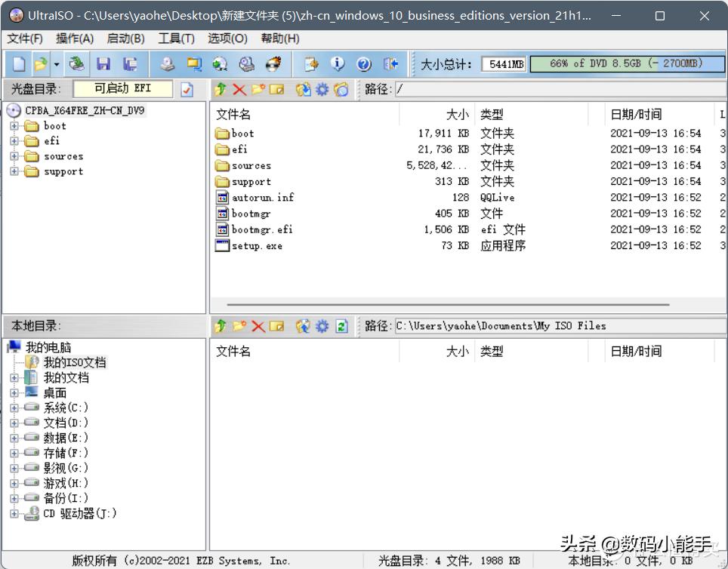Click the Save As toolbar icon
728x569 pixels.
click(131, 63)
